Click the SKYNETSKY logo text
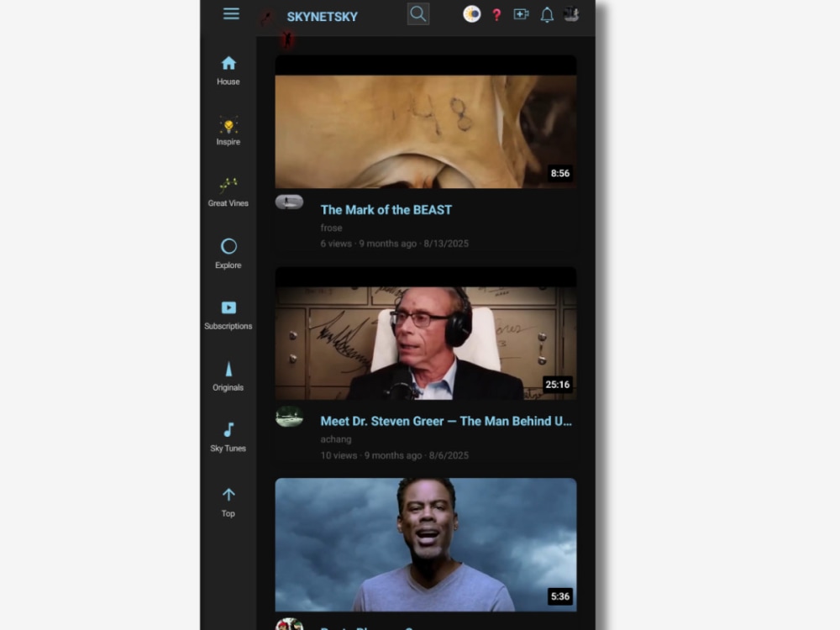Viewport: 840px width, 630px height. click(322, 17)
